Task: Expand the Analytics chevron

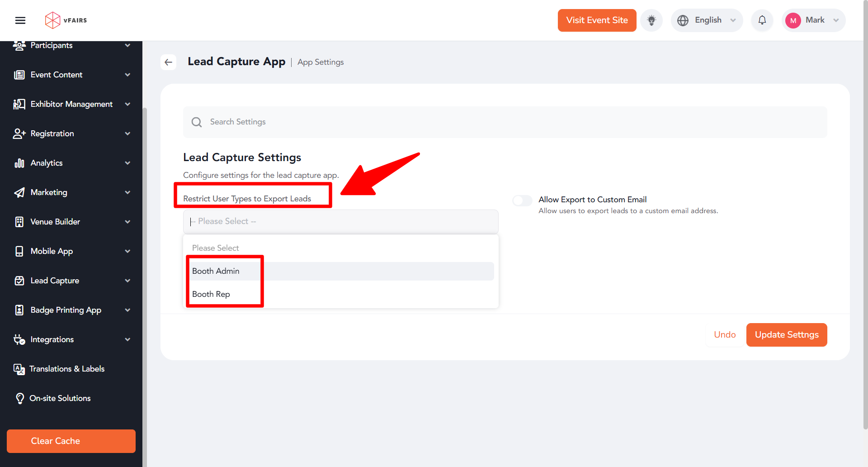Action: tap(127, 163)
